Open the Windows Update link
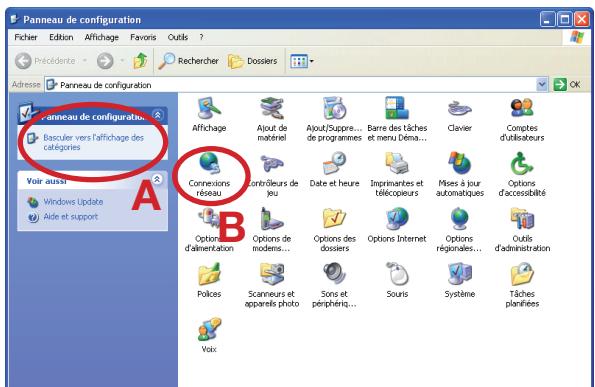This screenshot has height=387, width=595. point(73,202)
